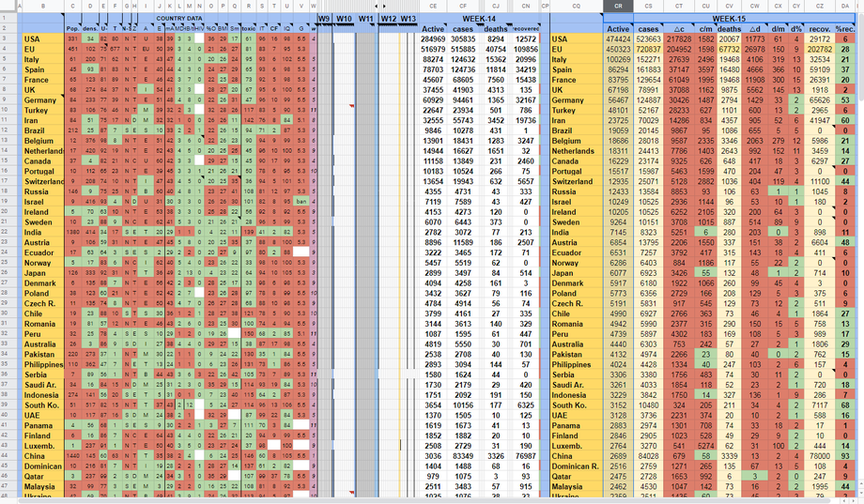Click the △d column label
Screen dimensions: 864x504
[x=755, y=29]
